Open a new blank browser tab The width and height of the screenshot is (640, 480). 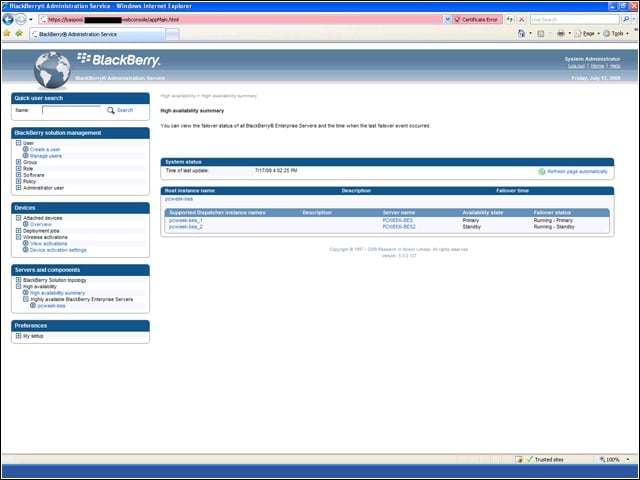172,35
